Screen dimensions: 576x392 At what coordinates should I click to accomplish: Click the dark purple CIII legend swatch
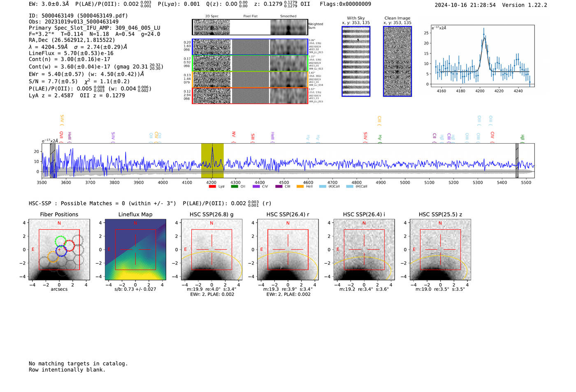pyautogui.click(x=279, y=186)
